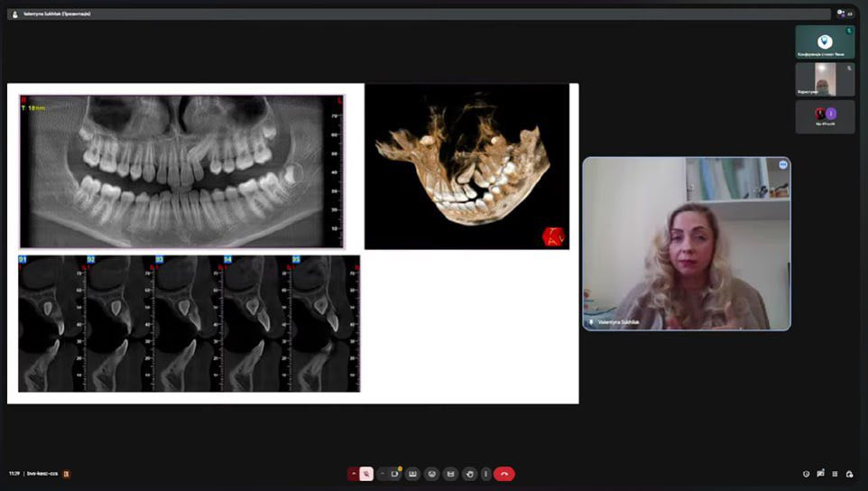Copy the meeting code link icon
Screen dimensions: 868x491
pos(66,474)
